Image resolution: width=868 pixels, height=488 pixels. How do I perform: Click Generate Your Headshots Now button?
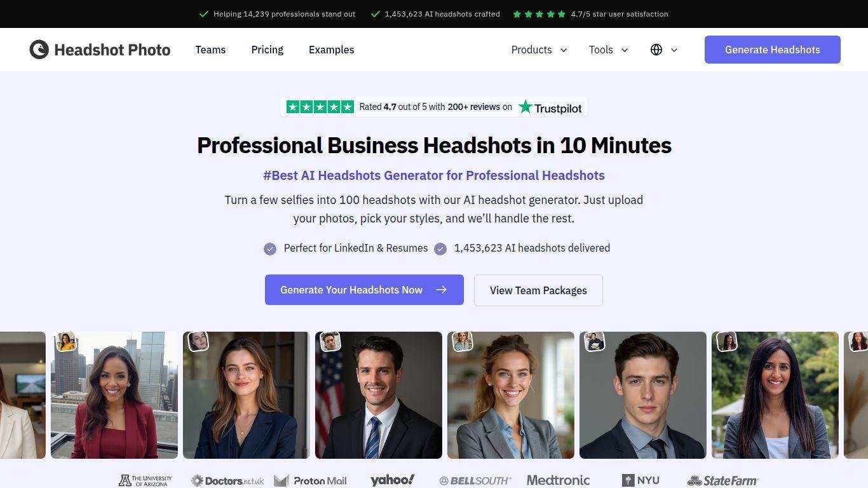tap(364, 290)
